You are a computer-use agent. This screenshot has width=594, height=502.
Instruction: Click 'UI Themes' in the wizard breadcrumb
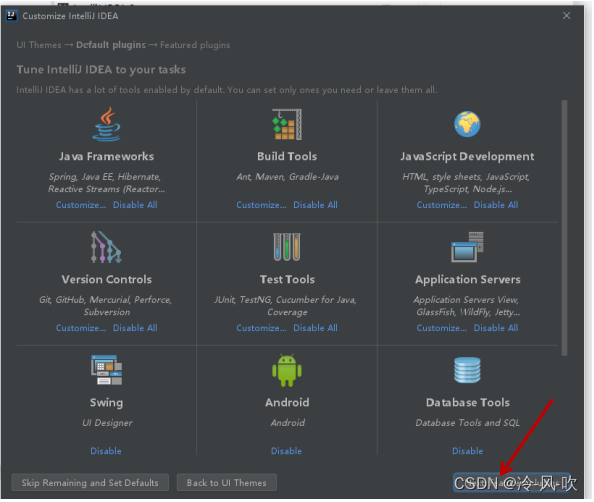click(39, 45)
